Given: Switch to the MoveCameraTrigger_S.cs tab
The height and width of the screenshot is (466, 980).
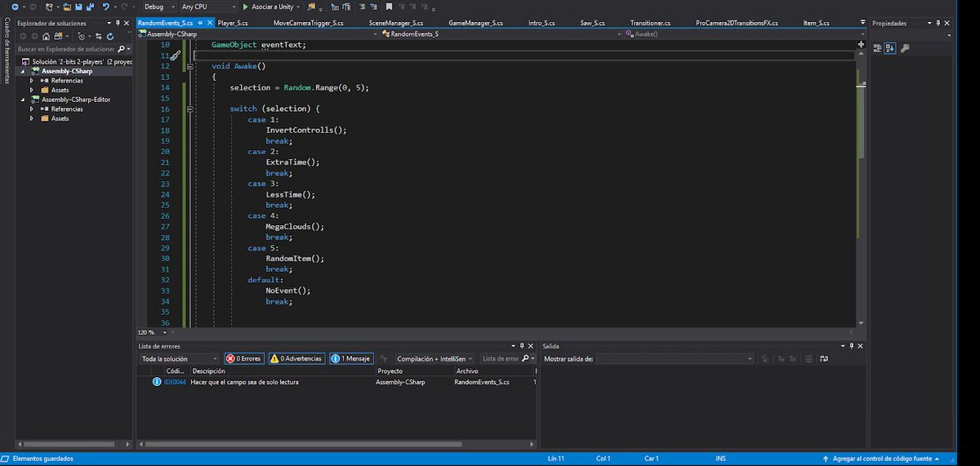Looking at the screenshot, I should point(309,23).
